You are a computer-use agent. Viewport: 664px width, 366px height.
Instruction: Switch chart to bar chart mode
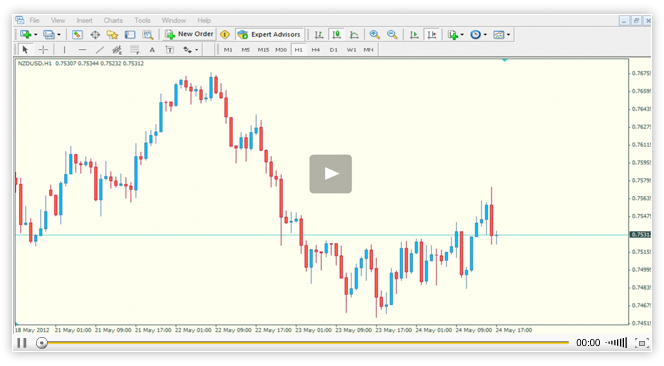[319, 34]
